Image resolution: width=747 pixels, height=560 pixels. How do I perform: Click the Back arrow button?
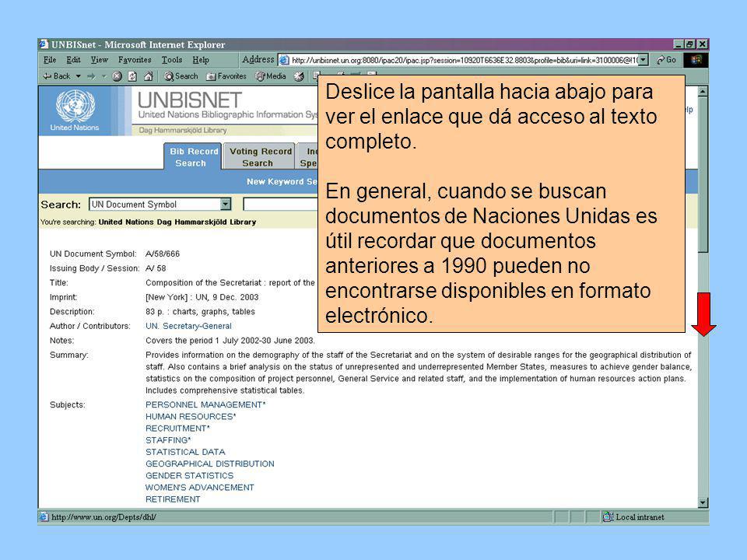pos(56,76)
